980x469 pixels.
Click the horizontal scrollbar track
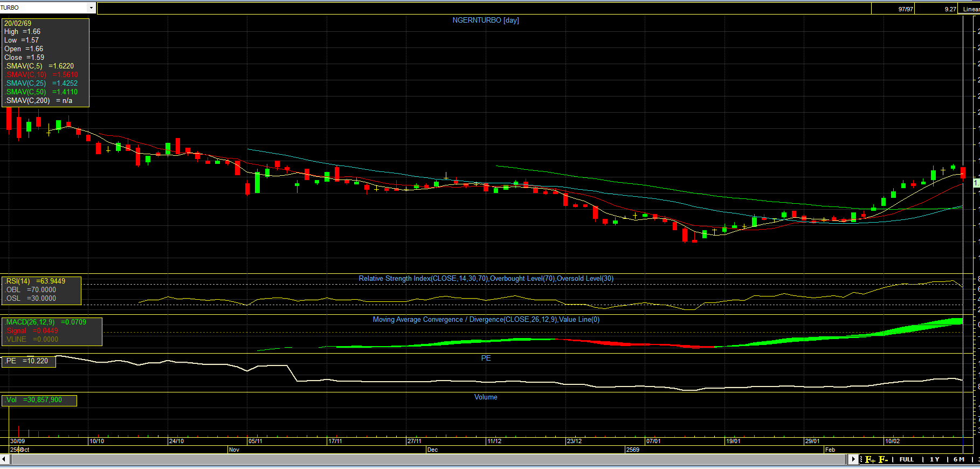point(429,459)
